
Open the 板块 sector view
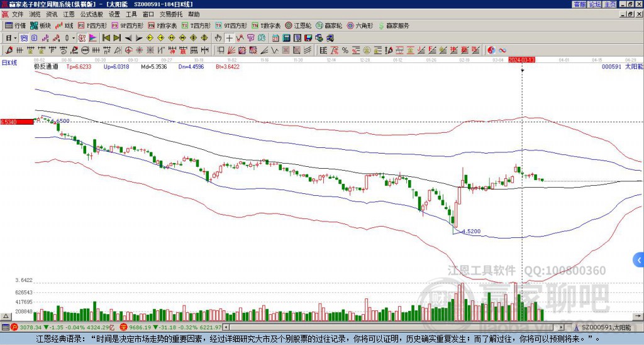[40, 25]
